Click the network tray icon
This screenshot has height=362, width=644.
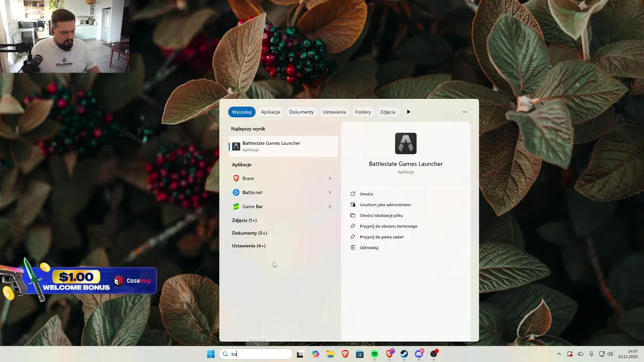601,354
